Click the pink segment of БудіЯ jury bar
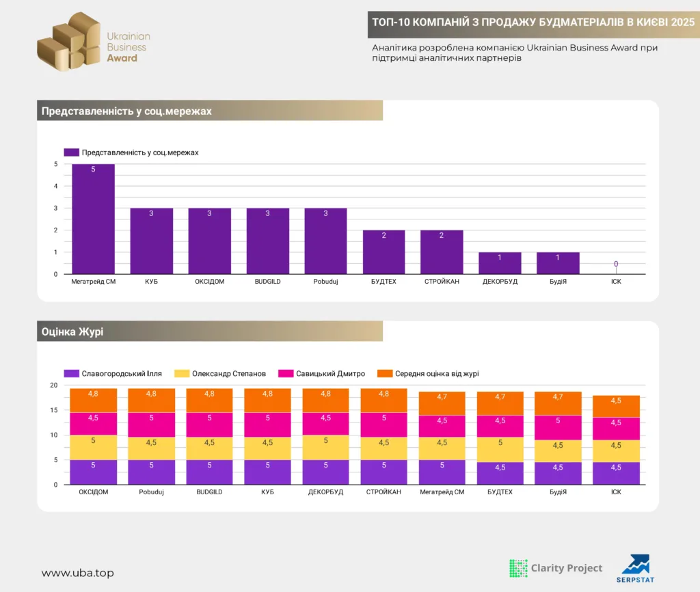The width and height of the screenshot is (700, 592). tap(558, 427)
